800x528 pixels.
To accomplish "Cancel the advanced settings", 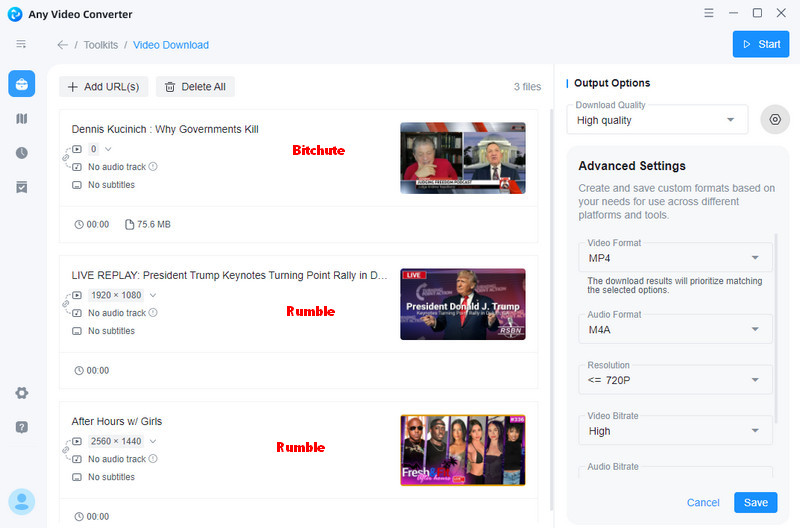I will point(703,502).
